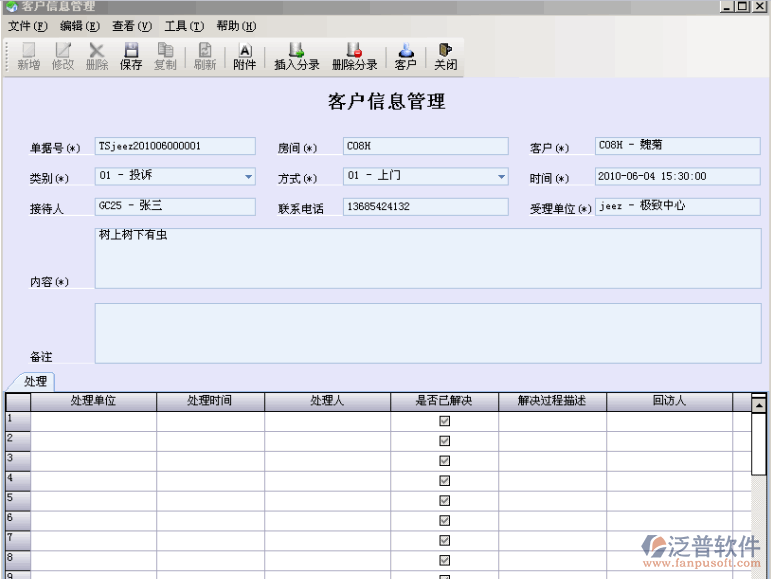Open the 工具 (Tools) menu
Screen dimensions: 771x579
pyautogui.click(x=183, y=26)
